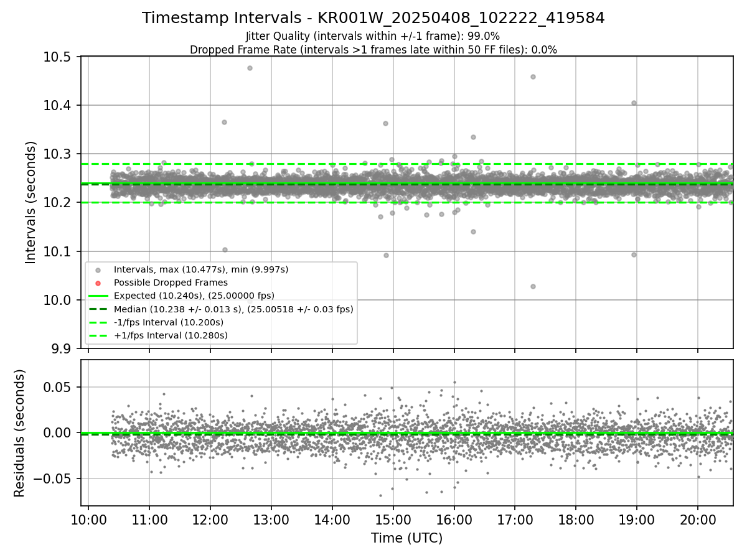Click the 'Time (UTC)' x-axis label
Image resolution: width=747 pixels, height=560 pixels.
(407, 538)
